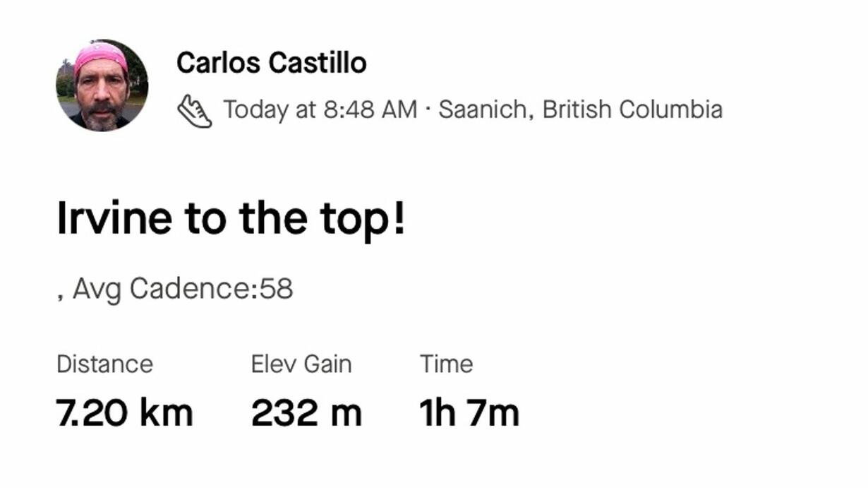The image size is (868, 488).
Task: Click the dot separator before Saanich
Action: click(x=428, y=110)
